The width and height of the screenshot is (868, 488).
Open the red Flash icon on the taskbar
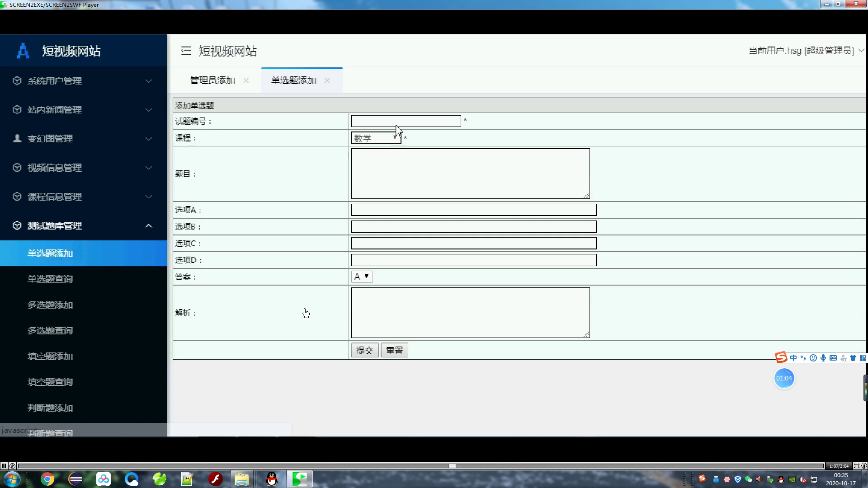click(x=216, y=479)
